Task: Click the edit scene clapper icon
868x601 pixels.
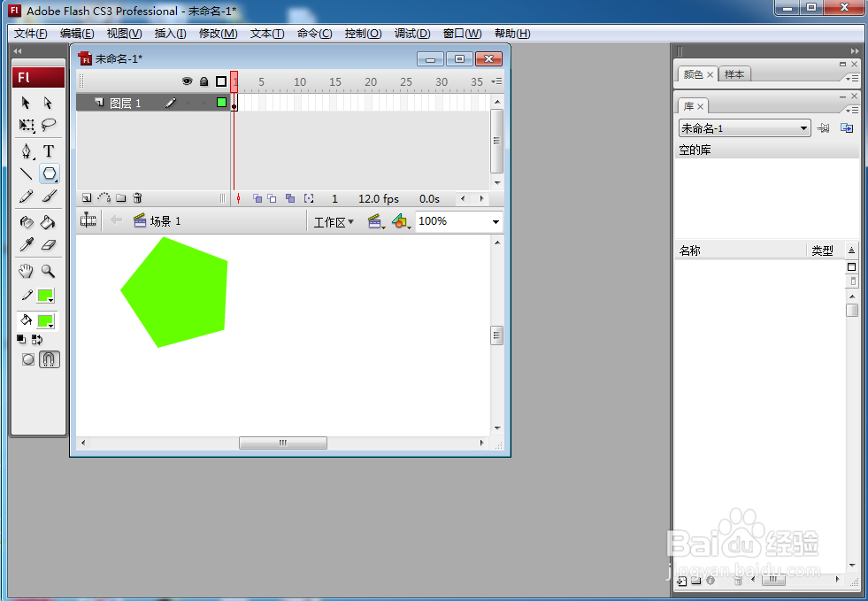Action: point(376,222)
